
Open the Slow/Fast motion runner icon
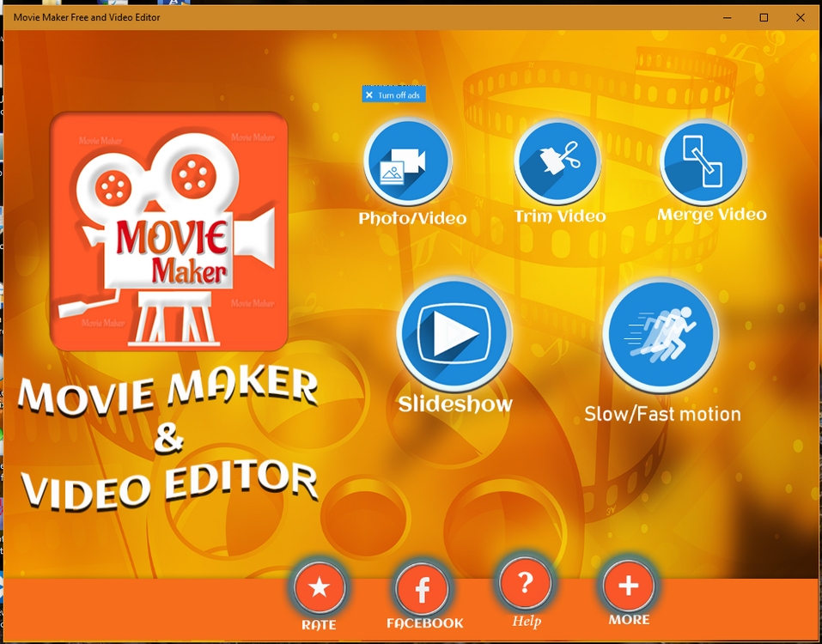(x=661, y=335)
